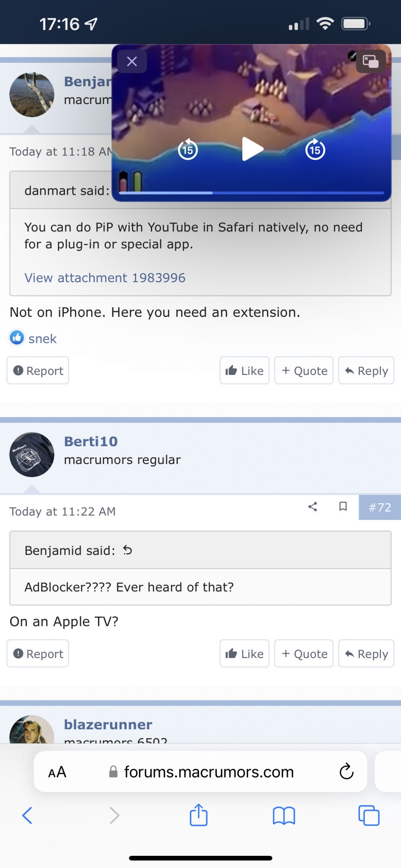Share post #72 via the share icon
The image size is (401, 868).
(x=313, y=506)
